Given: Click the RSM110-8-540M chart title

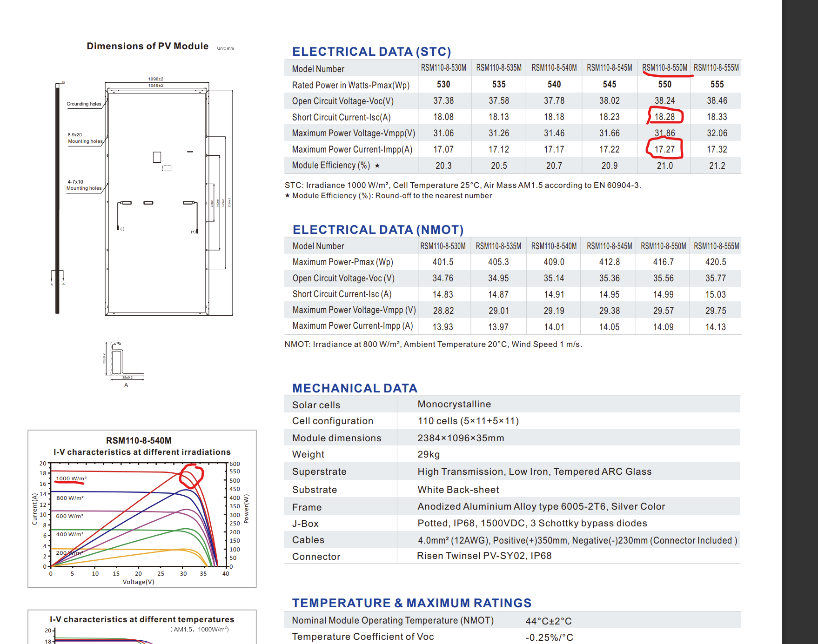Looking at the screenshot, I should click(x=139, y=440).
